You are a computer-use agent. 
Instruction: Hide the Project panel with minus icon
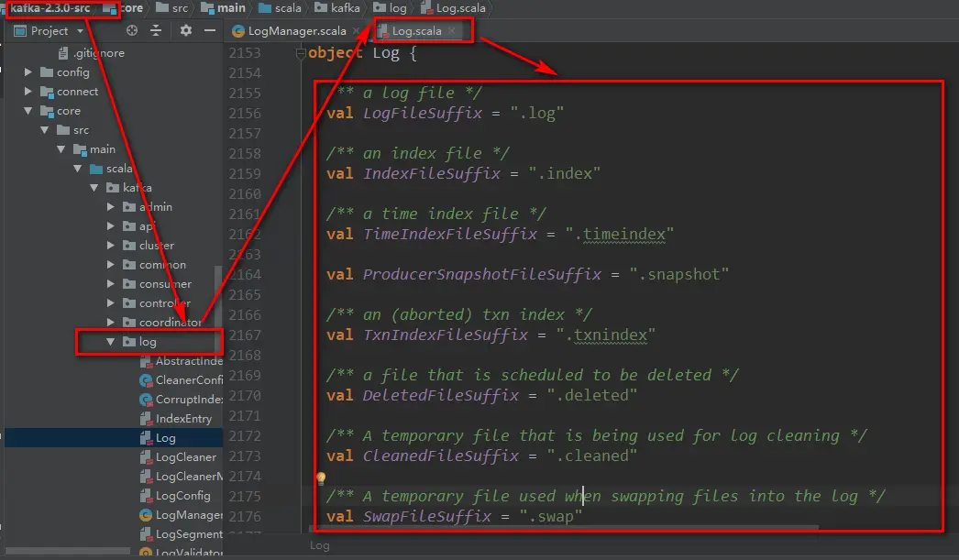click(209, 30)
